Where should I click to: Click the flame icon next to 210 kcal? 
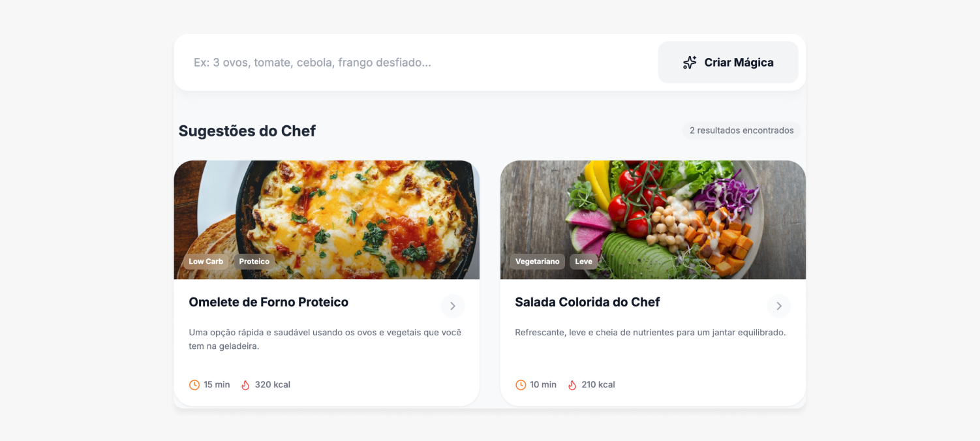coord(572,384)
